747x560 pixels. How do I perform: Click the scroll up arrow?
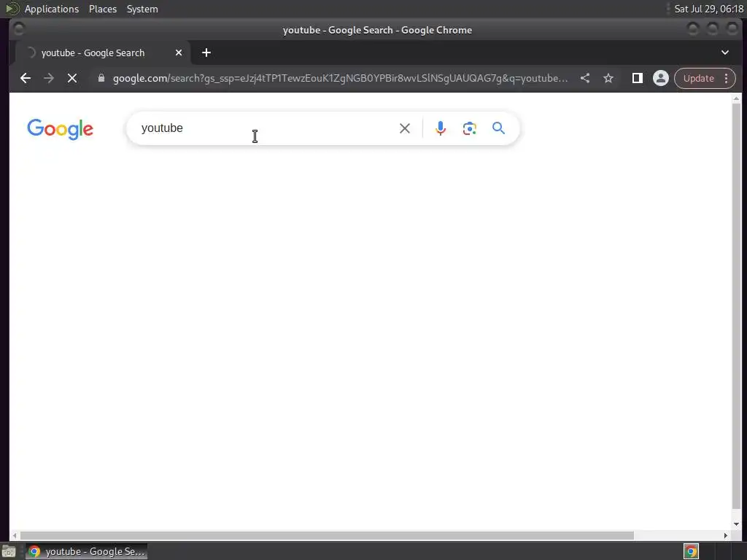point(736,98)
